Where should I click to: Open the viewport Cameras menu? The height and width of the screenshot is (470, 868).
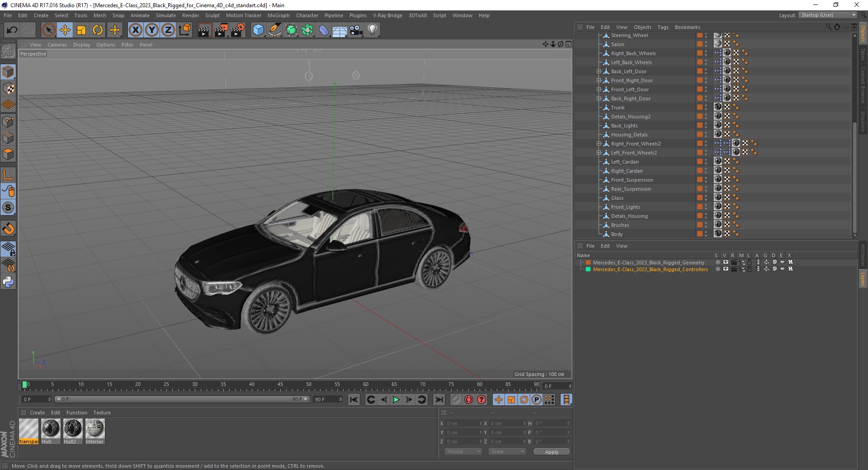57,45
